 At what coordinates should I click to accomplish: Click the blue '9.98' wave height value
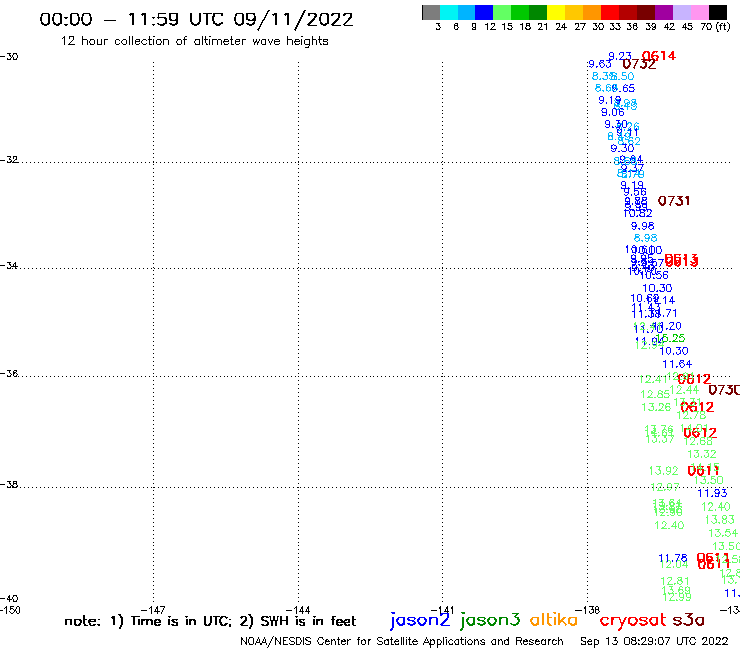[643, 226]
